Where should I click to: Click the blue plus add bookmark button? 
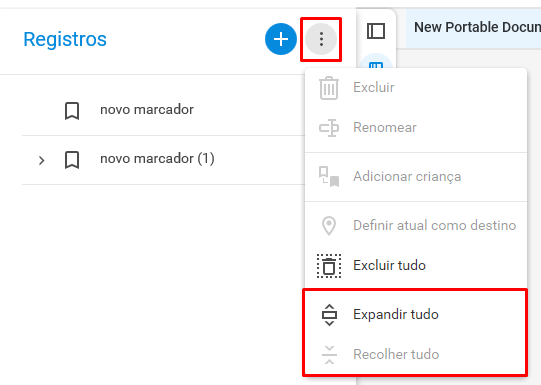pos(281,39)
